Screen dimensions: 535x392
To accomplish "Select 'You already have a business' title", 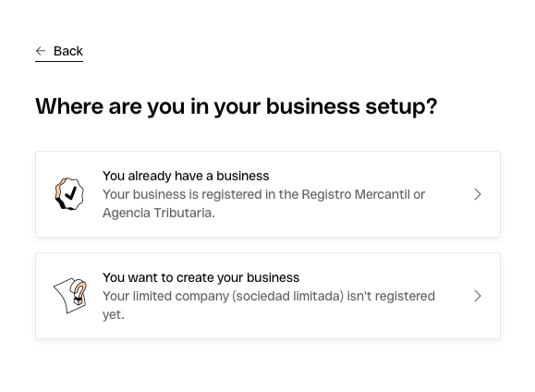I will pyautogui.click(x=186, y=176).
